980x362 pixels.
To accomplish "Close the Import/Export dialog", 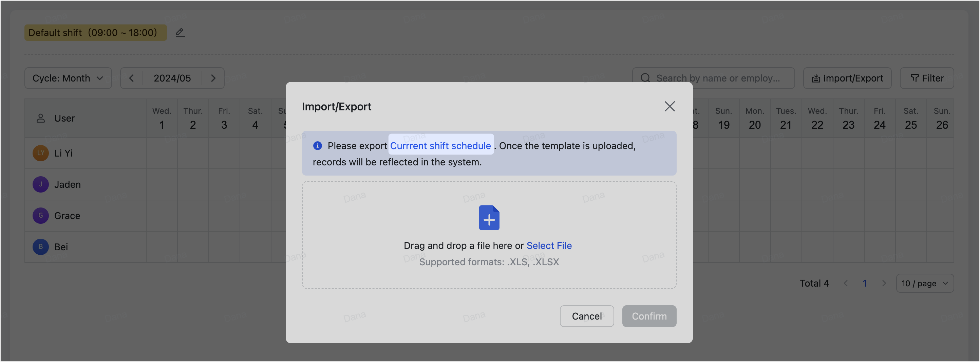I will coord(669,106).
